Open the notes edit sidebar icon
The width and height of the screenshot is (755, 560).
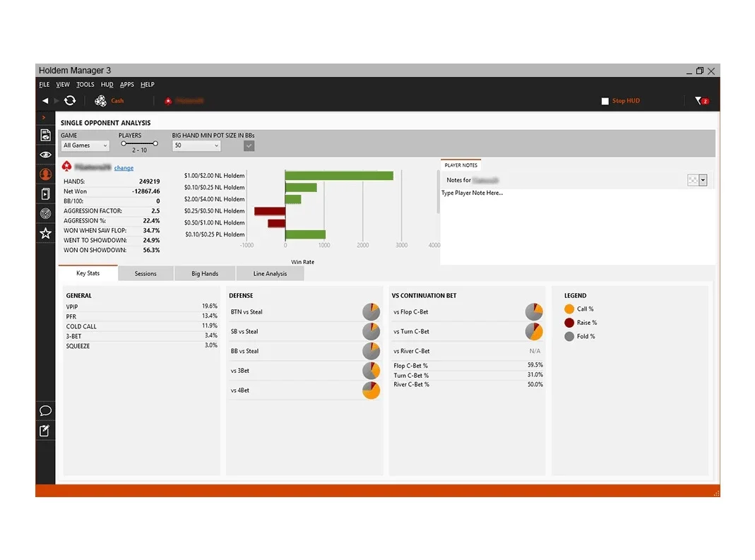44,431
